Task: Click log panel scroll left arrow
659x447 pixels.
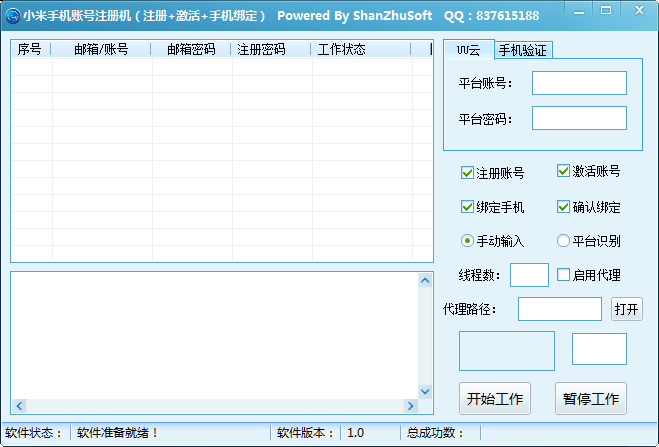Action: (x=19, y=406)
